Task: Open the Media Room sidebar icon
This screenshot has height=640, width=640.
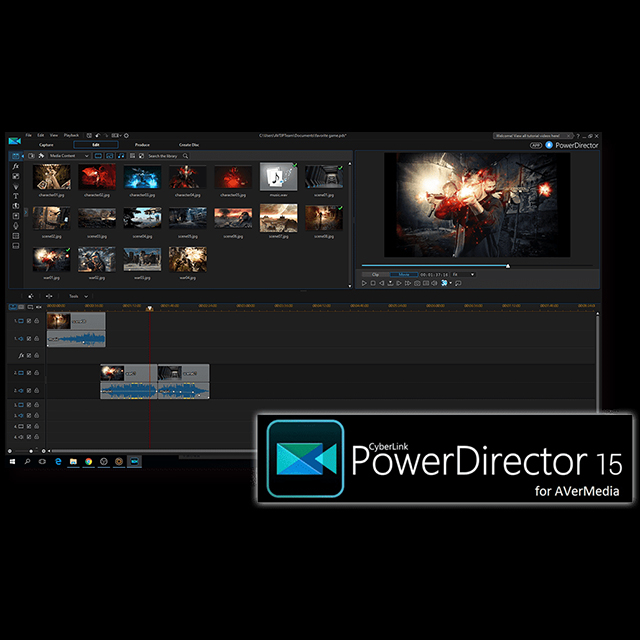Action: [x=16, y=156]
